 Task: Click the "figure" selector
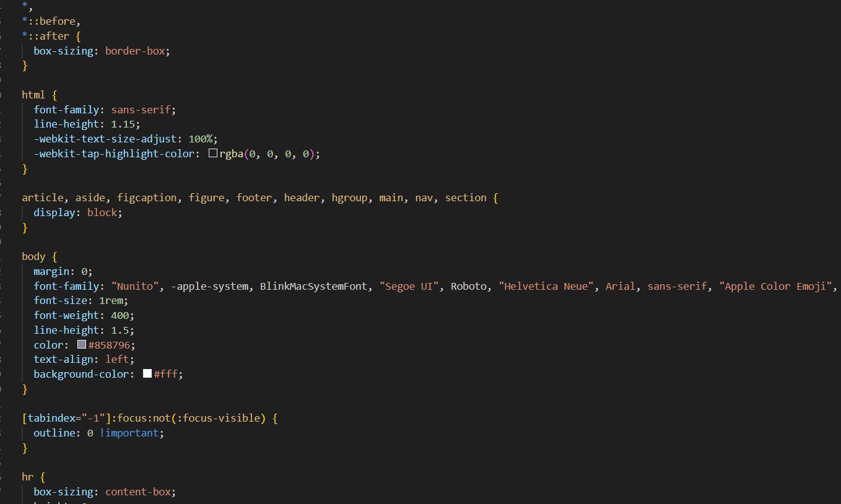click(x=207, y=198)
